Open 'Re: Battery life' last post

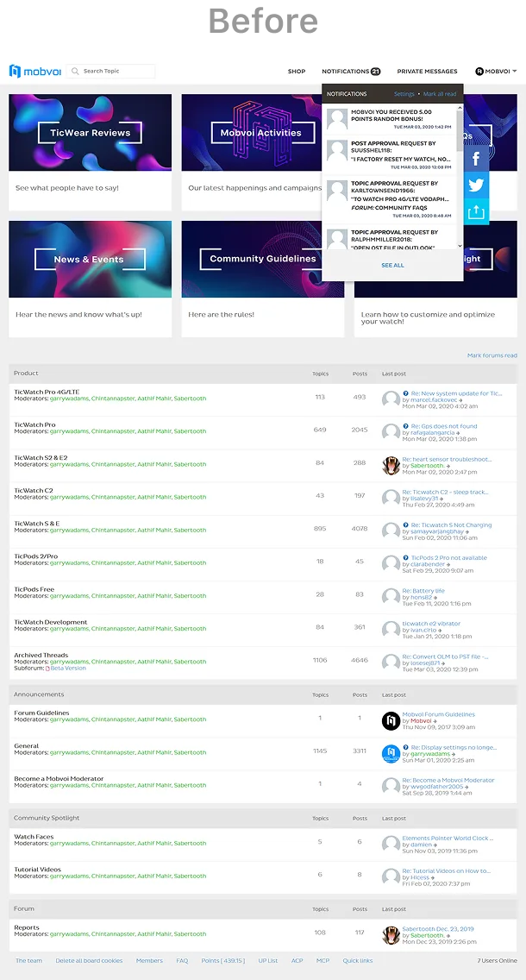[x=423, y=591]
